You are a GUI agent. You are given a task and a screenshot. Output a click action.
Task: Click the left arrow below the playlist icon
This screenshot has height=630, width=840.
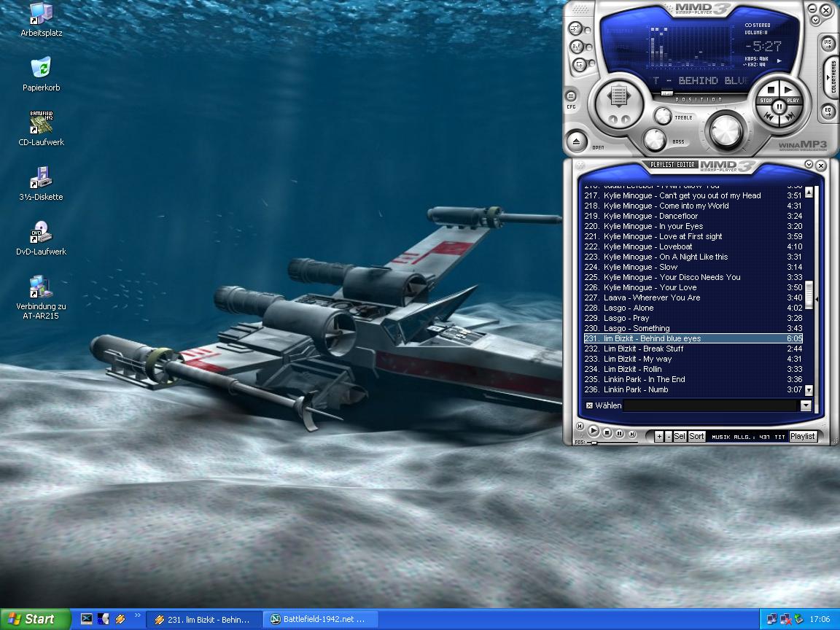click(x=612, y=118)
